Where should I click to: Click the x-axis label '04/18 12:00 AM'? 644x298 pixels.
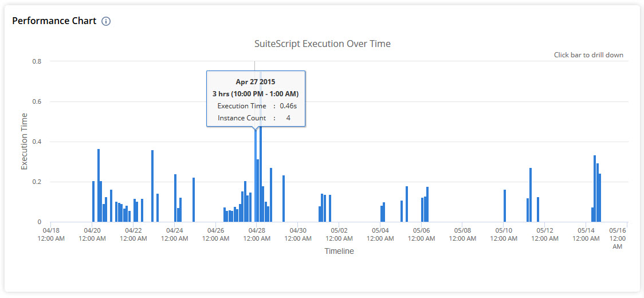[x=51, y=235]
